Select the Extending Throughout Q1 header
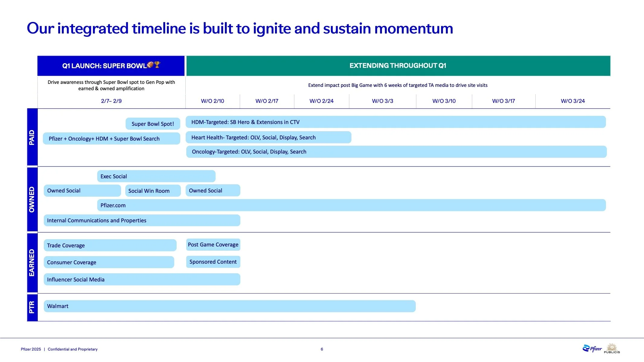This screenshot has height=362, width=644. tap(398, 66)
